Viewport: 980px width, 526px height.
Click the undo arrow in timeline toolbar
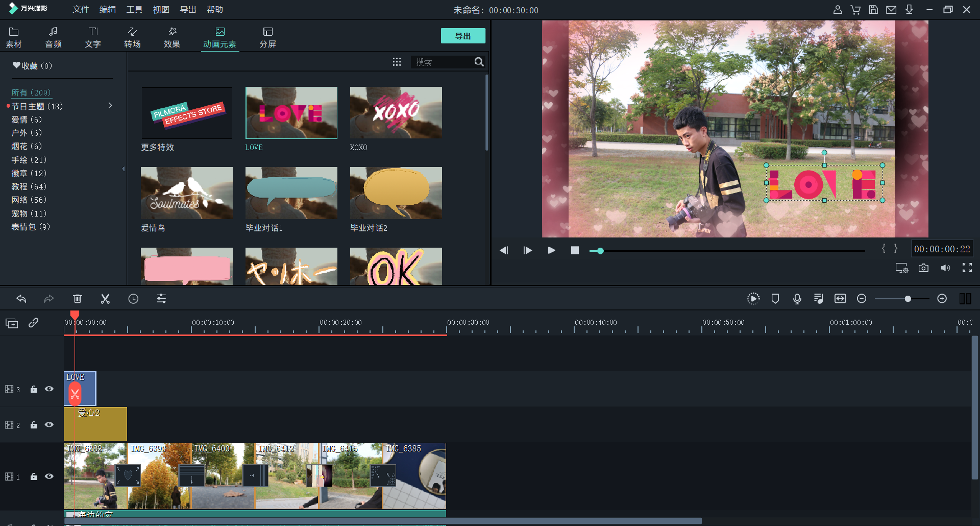pyautogui.click(x=21, y=299)
